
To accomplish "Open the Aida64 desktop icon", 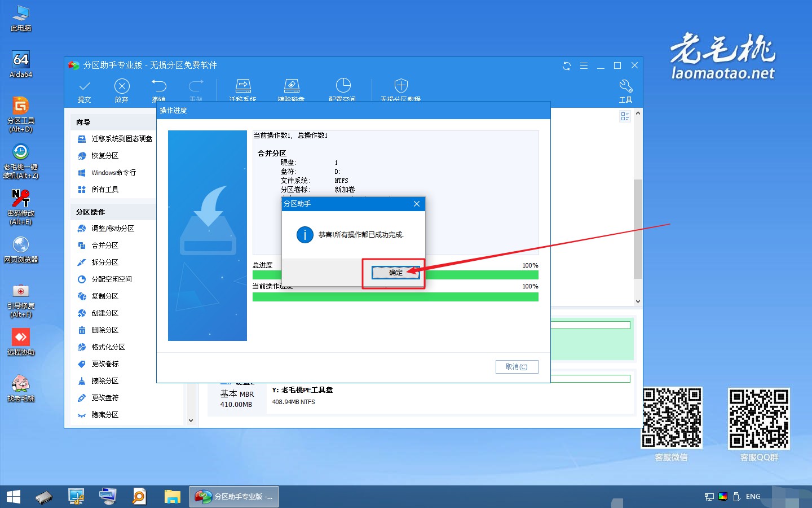I will (21, 64).
